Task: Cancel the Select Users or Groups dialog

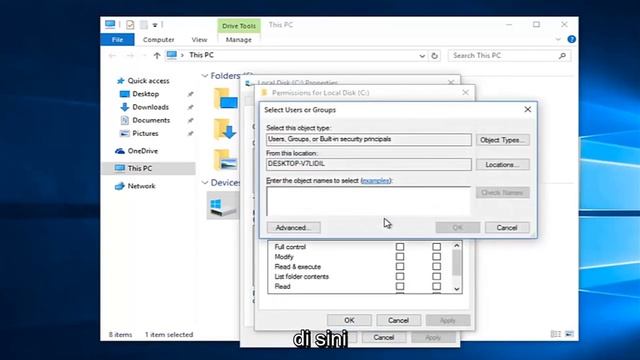Action: pos(507,228)
